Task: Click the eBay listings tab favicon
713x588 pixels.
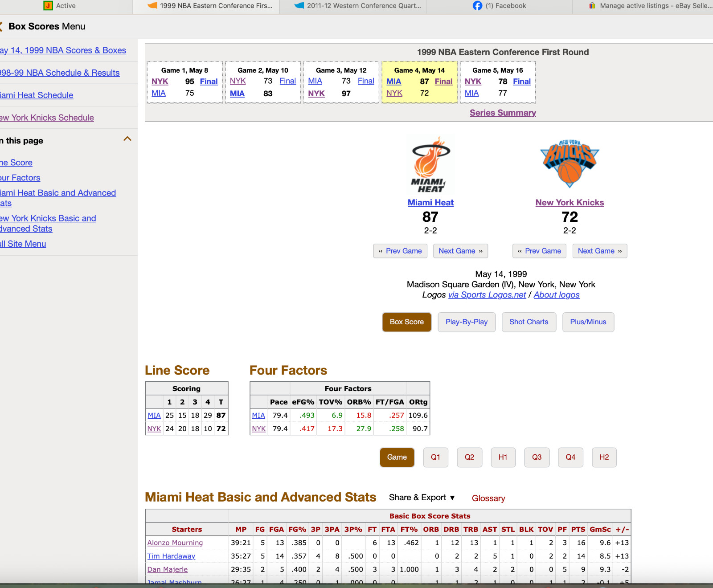Action: click(x=592, y=6)
